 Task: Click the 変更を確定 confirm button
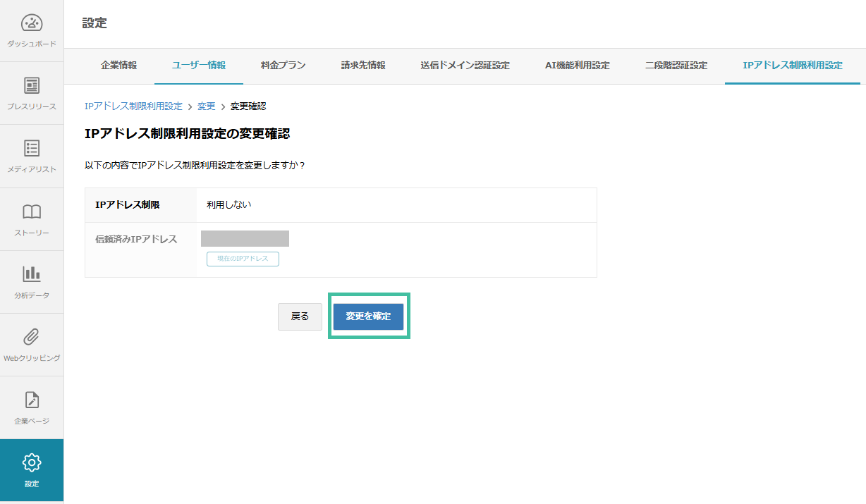(x=369, y=316)
